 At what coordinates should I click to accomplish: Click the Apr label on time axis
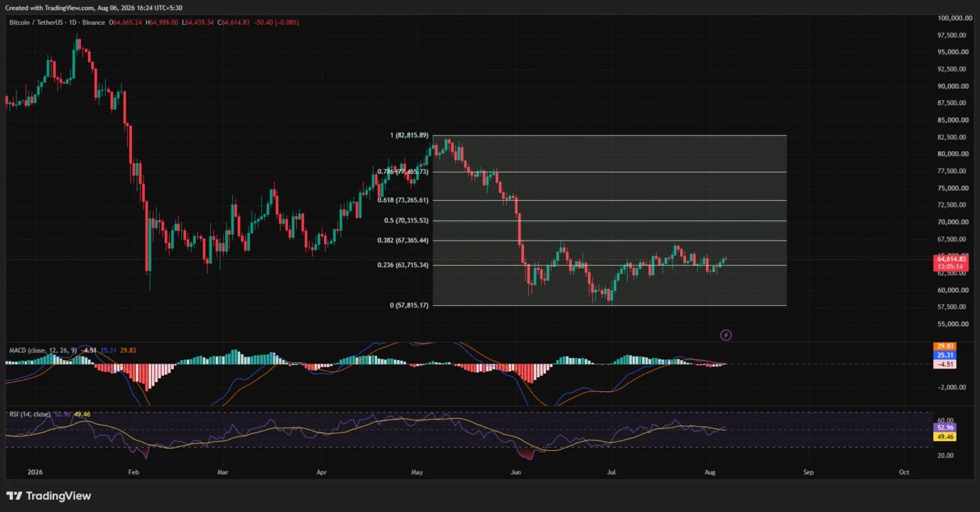point(321,472)
